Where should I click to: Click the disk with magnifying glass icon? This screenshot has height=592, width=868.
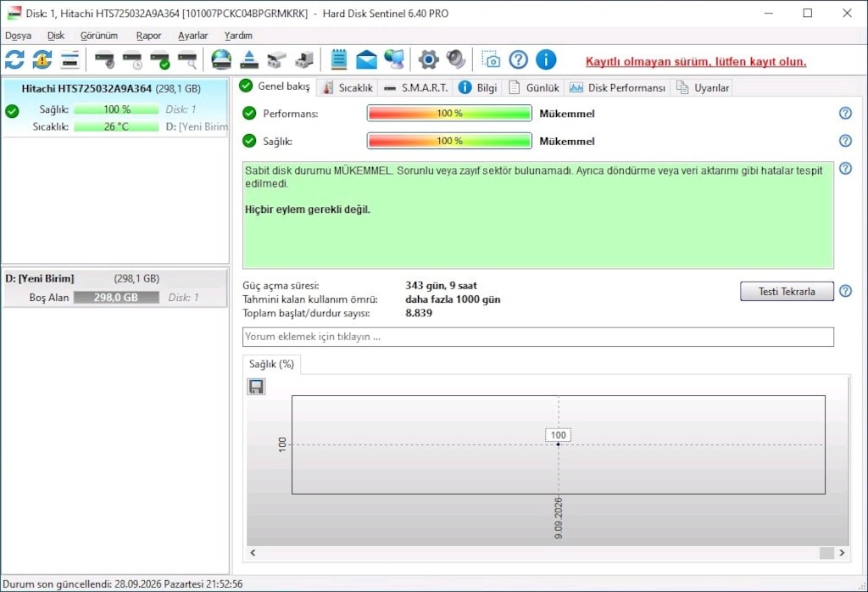coord(187,60)
